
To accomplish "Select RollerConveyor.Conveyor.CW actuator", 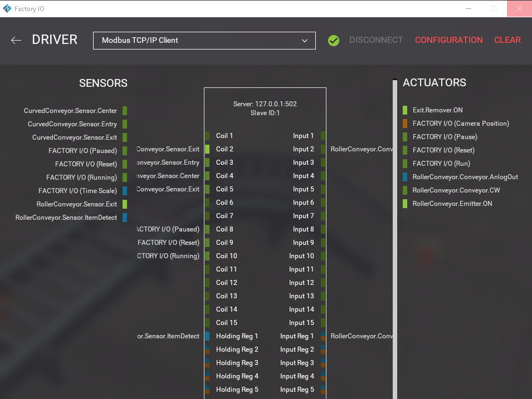I will [x=456, y=190].
